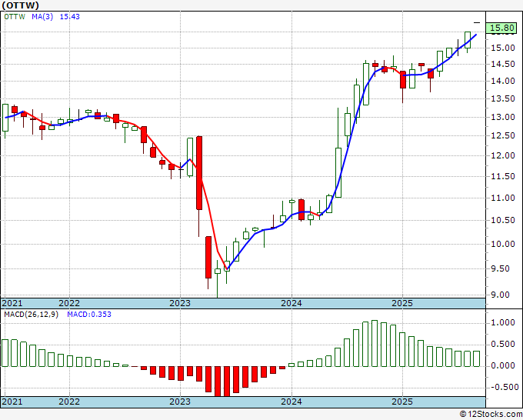Screen dimensions: 523x420
Task: Click the tall red candle starting at 12.50
Action: [199, 173]
